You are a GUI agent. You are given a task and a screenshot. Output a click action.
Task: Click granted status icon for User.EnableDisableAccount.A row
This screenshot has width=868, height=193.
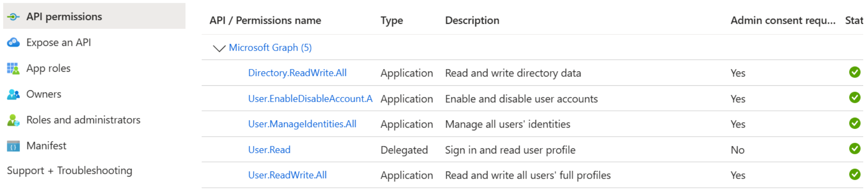[854, 97]
